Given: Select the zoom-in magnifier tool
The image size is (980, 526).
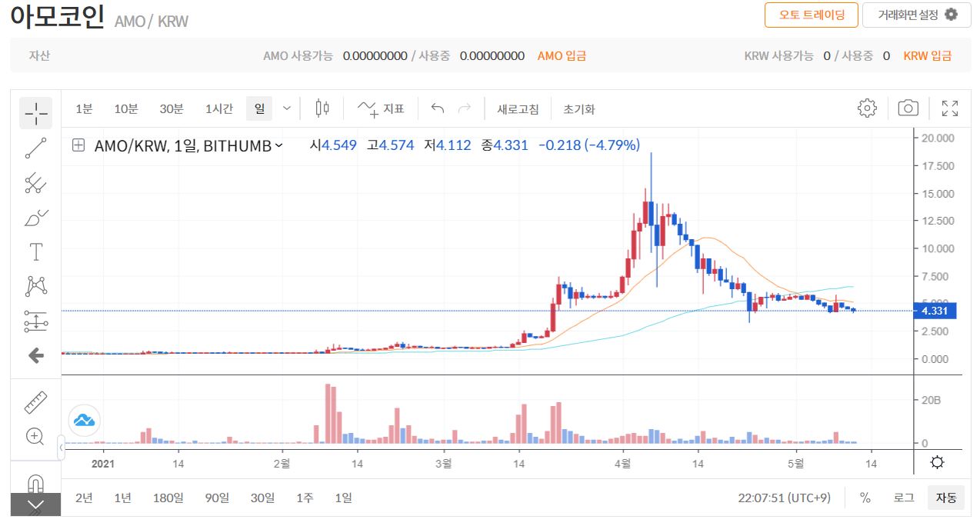Looking at the screenshot, I should (x=35, y=437).
